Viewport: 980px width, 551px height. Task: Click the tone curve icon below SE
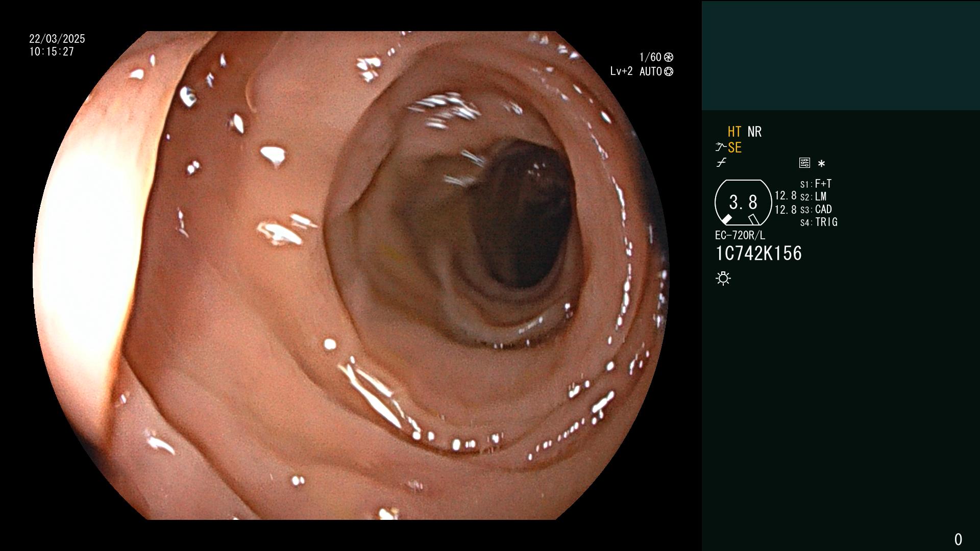[x=721, y=163]
